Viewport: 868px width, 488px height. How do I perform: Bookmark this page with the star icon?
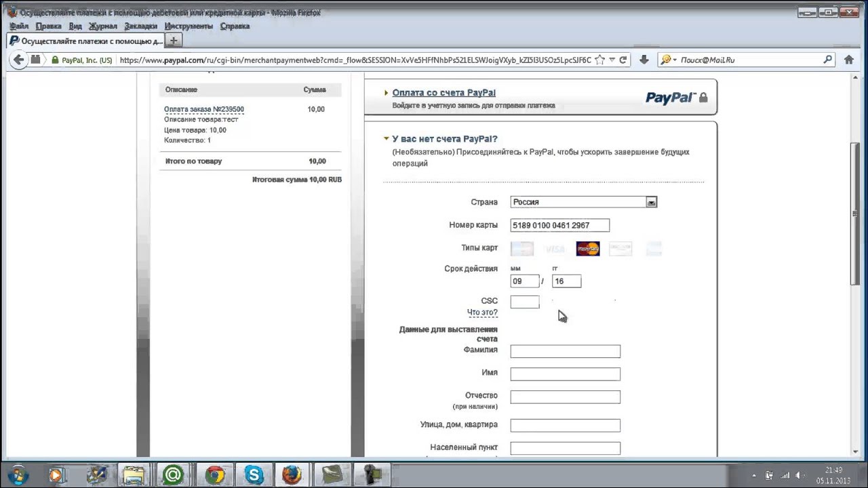point(599,60)
